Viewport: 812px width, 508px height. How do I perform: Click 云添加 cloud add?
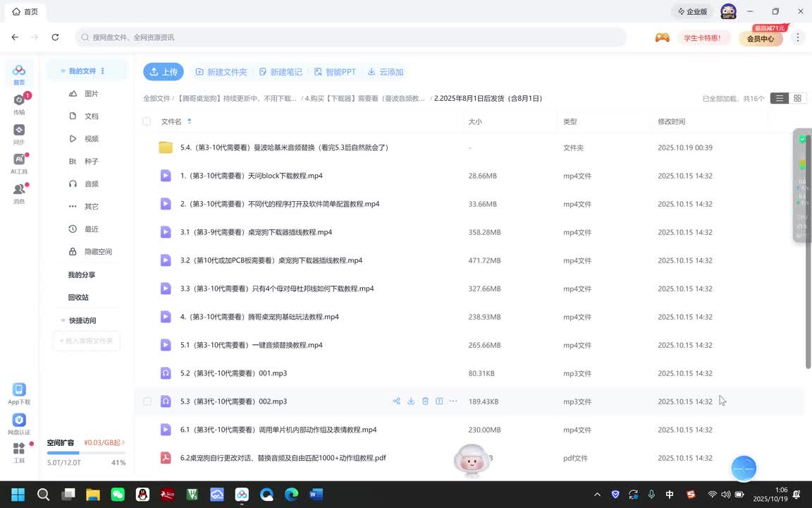386,72
